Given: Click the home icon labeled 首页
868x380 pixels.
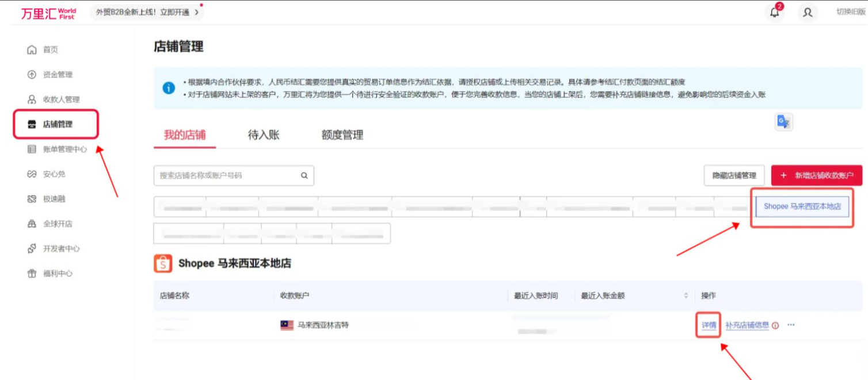Looking at the screenshot, I should (32, 50).
